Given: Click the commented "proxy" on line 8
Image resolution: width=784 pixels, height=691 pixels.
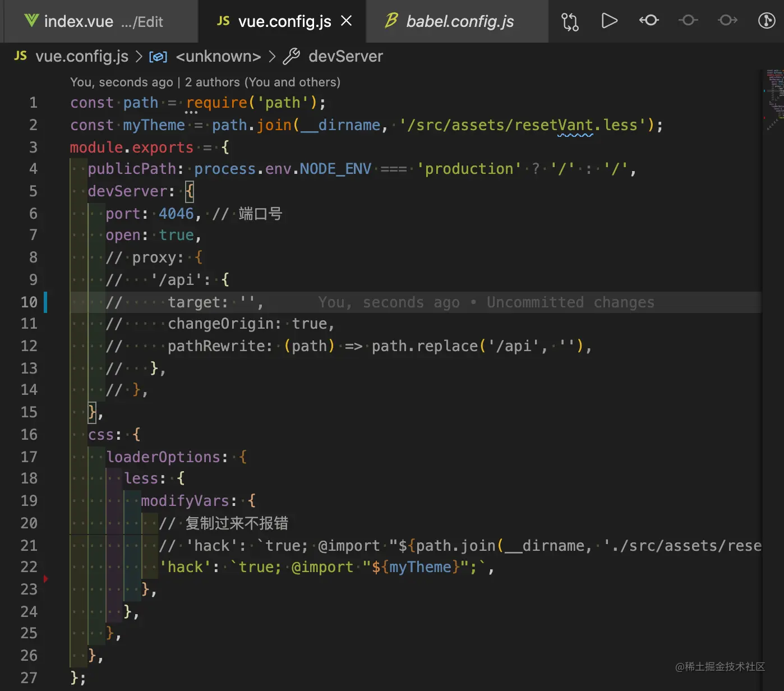Looking at the screenshot, I should tap(154, 257).
